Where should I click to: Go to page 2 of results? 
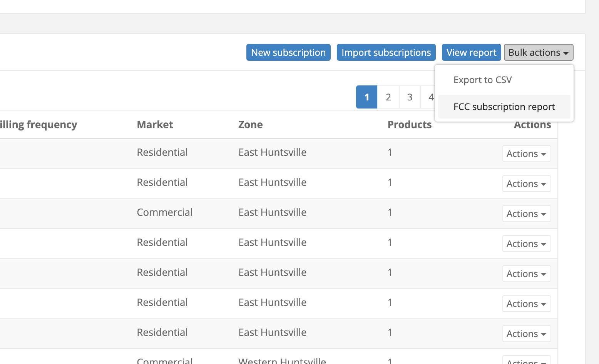(388, 97)
